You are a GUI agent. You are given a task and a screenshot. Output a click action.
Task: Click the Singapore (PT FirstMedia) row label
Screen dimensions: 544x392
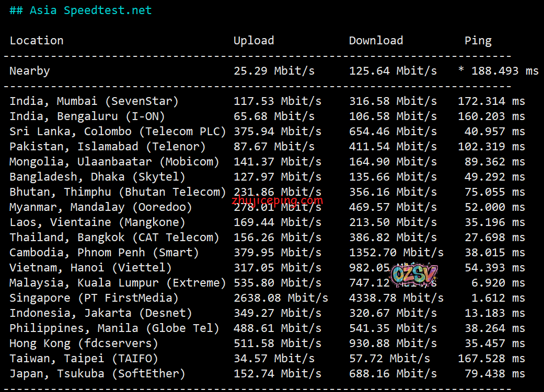click(94, 298)
